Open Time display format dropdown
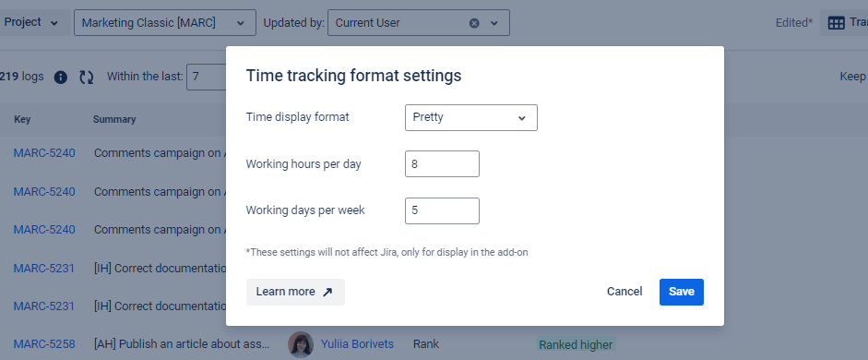The width and height of the screenshot is (868, 360). (471, 117)
